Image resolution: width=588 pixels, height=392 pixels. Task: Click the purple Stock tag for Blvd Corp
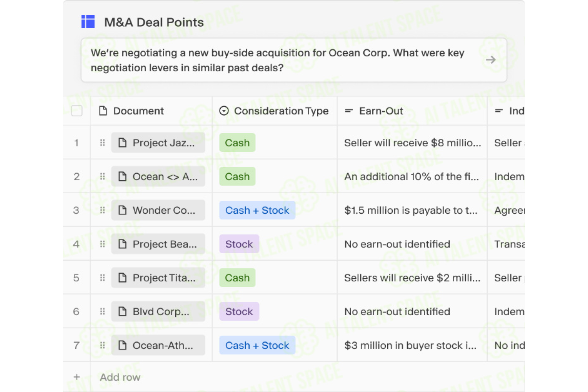coord(239,312)
